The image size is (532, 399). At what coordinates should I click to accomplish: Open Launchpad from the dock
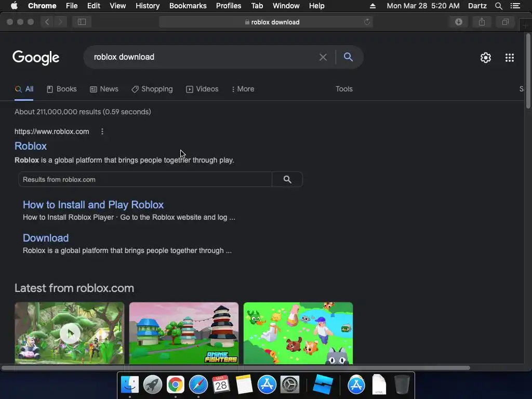click(x=153, y=385)
